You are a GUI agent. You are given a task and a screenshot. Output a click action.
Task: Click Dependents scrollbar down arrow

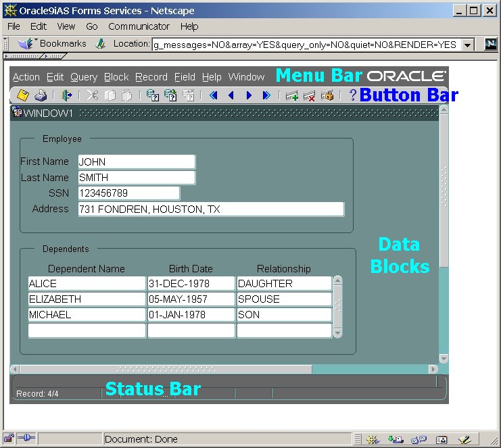tap(338, 333)
